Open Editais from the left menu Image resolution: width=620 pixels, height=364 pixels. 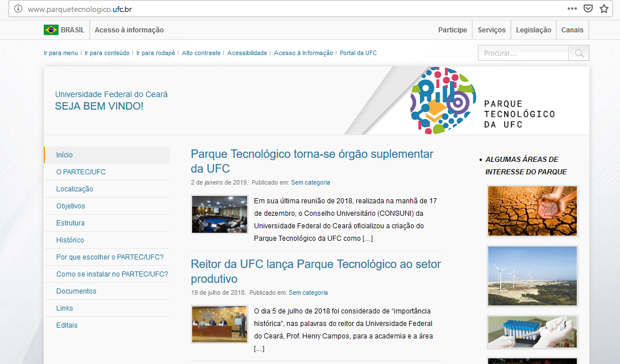(67, 325)
